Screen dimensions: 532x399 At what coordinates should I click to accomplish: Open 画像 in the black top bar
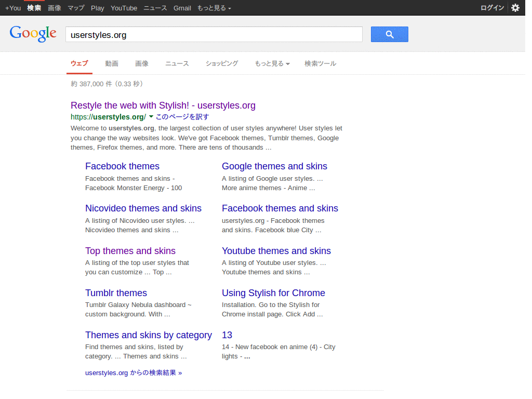pyautogui.click(x=54, y=8)
